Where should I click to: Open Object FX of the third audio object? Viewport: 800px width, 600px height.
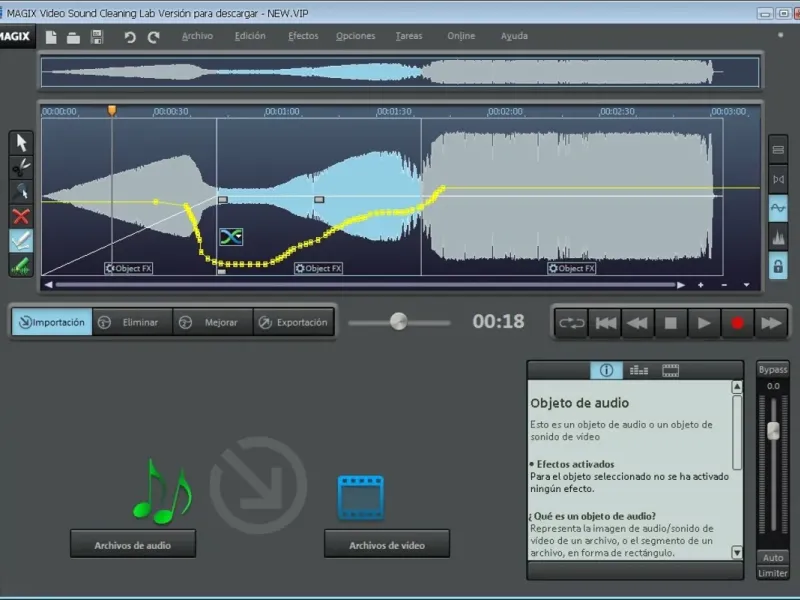[x=571, y=268]
